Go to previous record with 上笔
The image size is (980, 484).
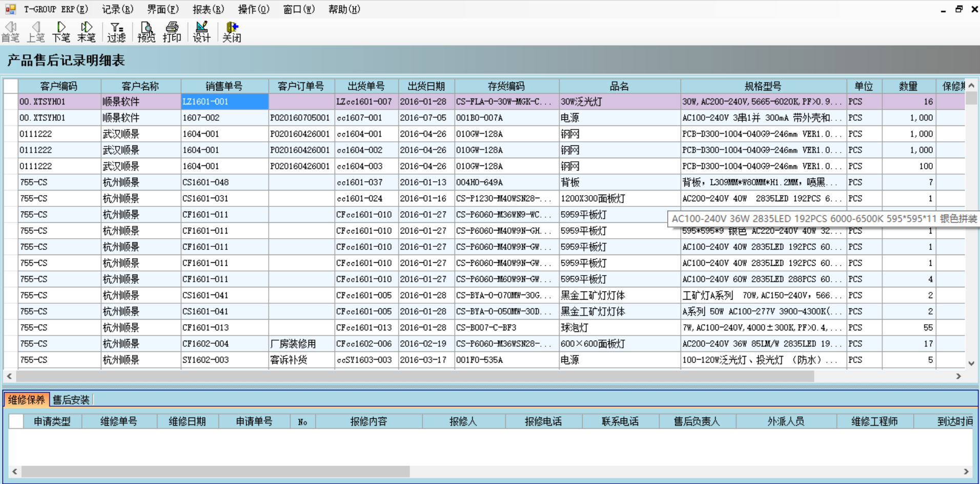(x=35, y=32)
